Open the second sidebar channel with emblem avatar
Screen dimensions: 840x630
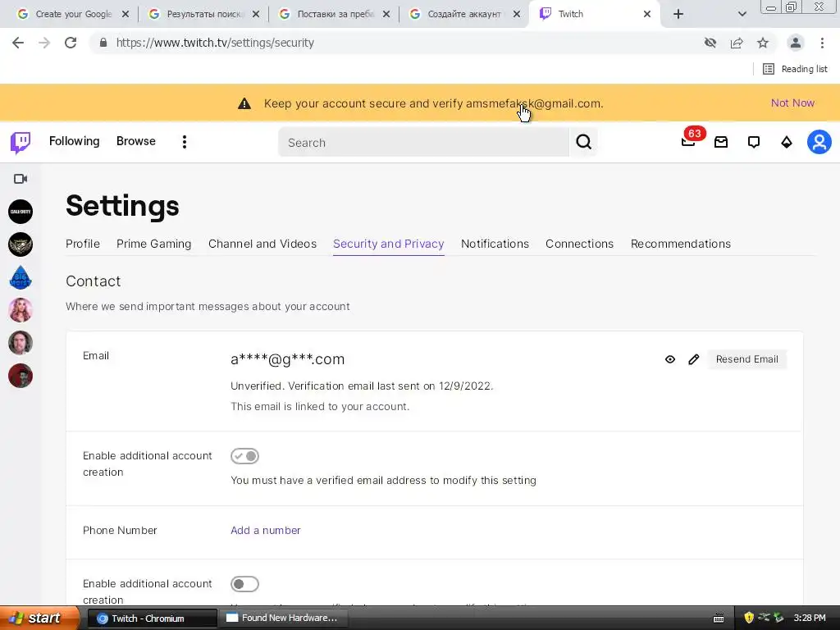[21, 244]
